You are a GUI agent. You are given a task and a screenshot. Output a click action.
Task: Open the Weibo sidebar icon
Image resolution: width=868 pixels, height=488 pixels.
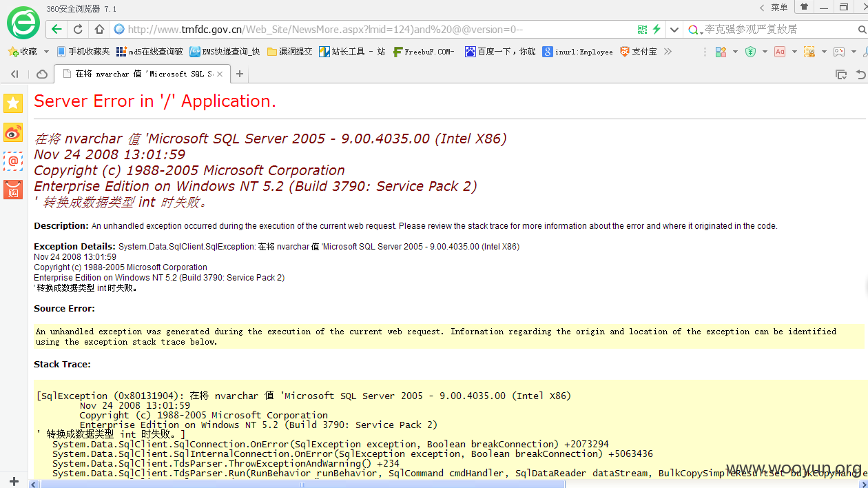tap(13, 132)
